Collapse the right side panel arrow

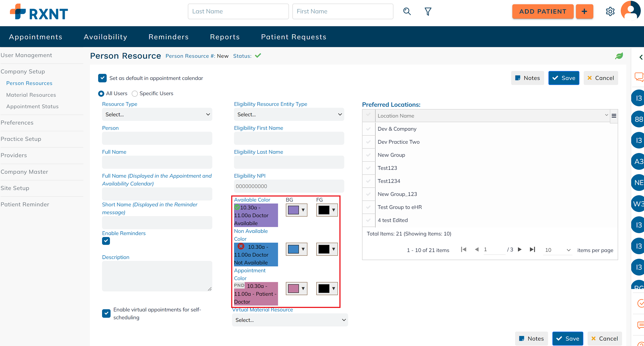coord(641,57)
